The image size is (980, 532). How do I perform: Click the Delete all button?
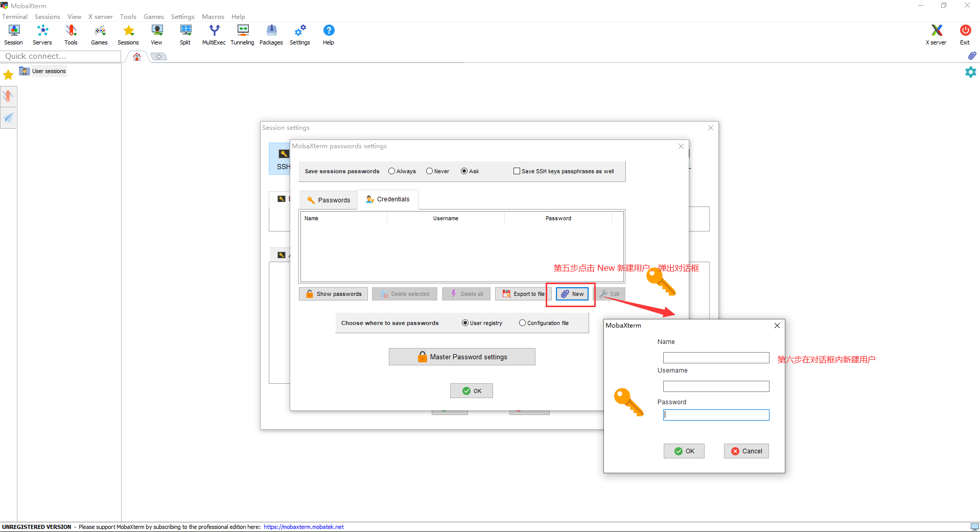(x=466, y=294)
